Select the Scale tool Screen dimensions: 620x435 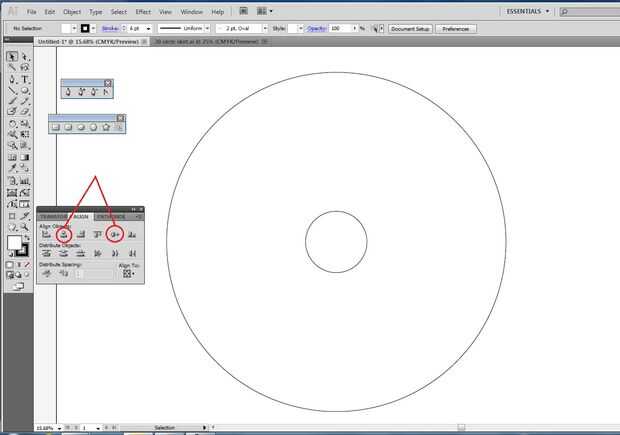(x=25, y=124)
